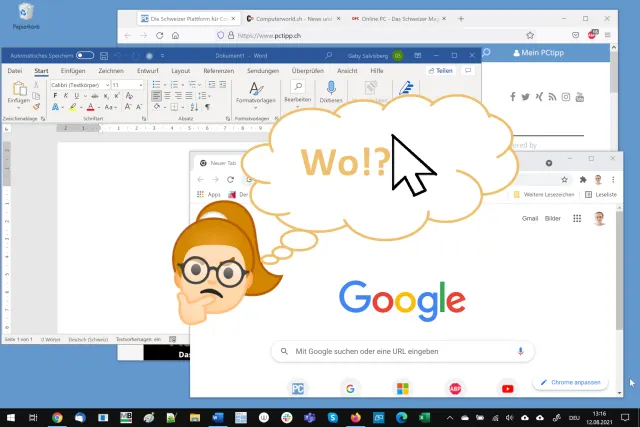Start voice search in Google search box
This screenshot has height=427, width=640.
tap(520, 351)
